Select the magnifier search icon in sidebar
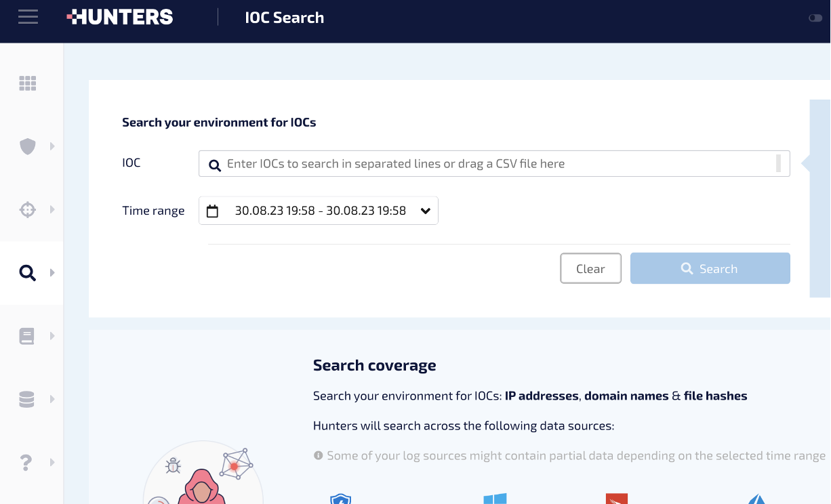This screenshot has height=504, width=831. pos(27,273)
